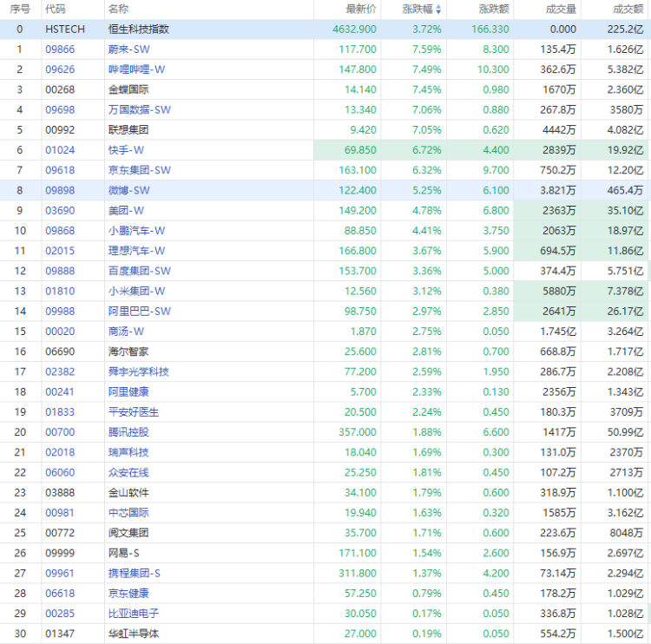Open 快手-W stock link
Viewport: 651px width, 644px height.
tap(126, 150)
